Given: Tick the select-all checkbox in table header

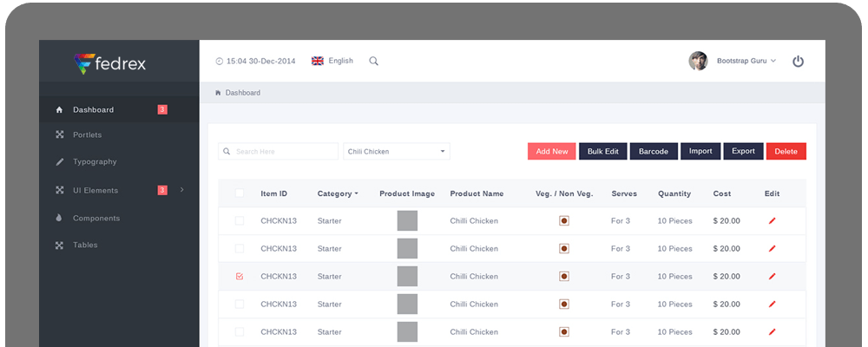Looking at the screenshot, I should click(x=240, y=193).
